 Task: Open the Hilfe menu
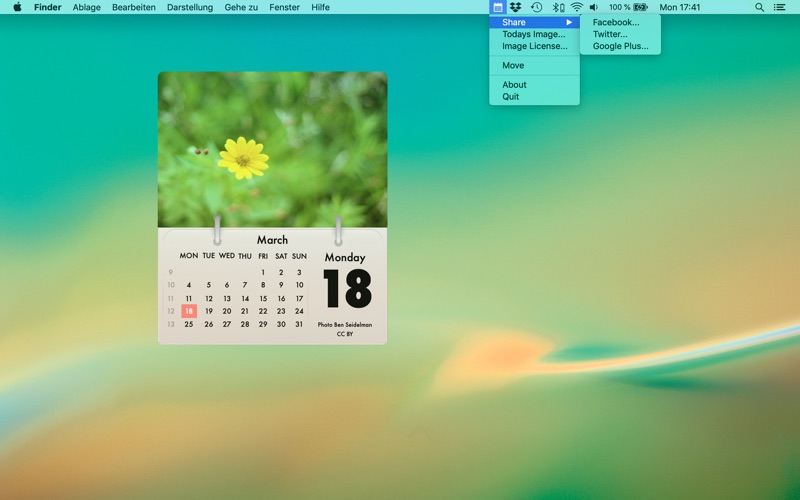(x=320, y=7)
